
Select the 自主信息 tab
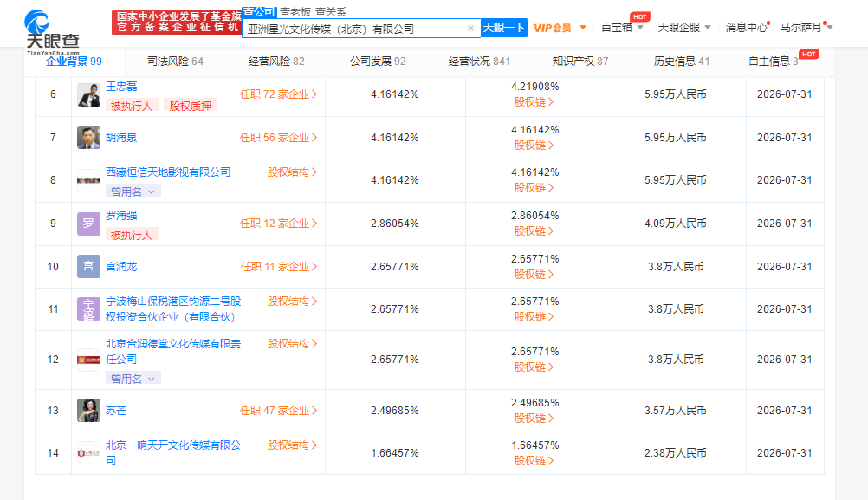click(x=774, y=62)
